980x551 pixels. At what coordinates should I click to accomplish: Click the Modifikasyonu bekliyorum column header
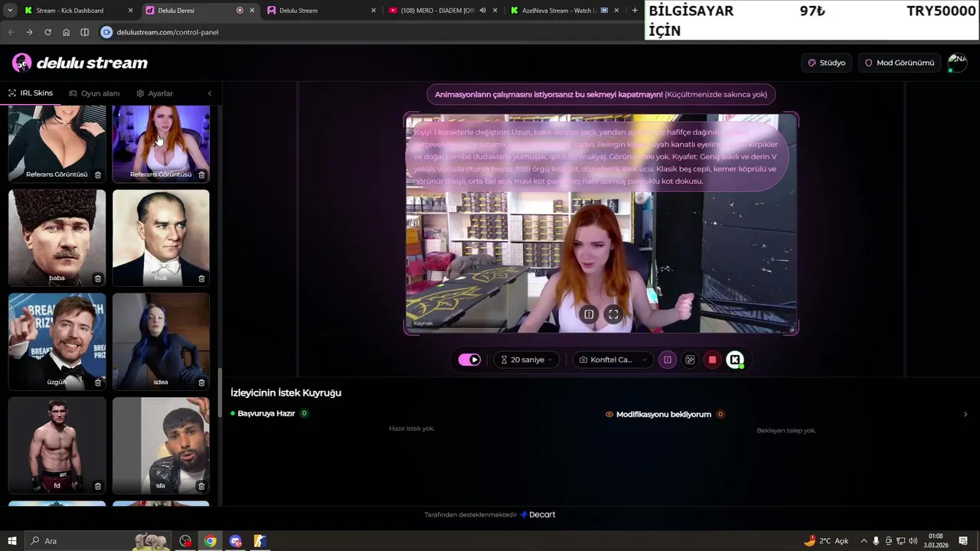pyautogui.click(x=664, y=414)
